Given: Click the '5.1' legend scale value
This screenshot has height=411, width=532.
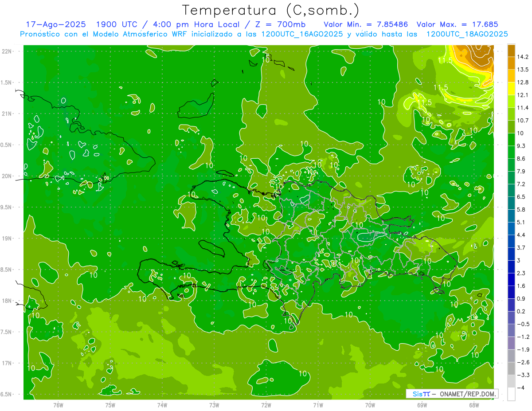Looking at the screenshot, I should point(521,222).
